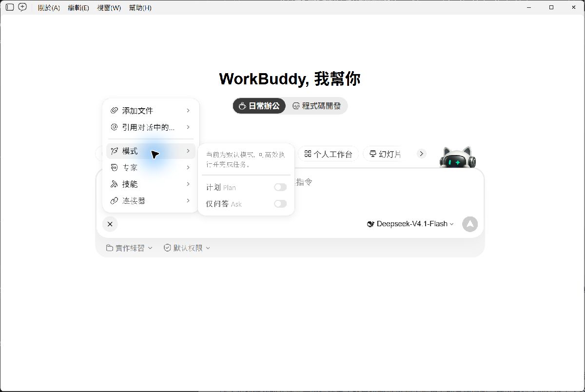This screenshot has height=392, width=585.
Task: Open the 視窗(W) menu
Action: coord(109,8)
